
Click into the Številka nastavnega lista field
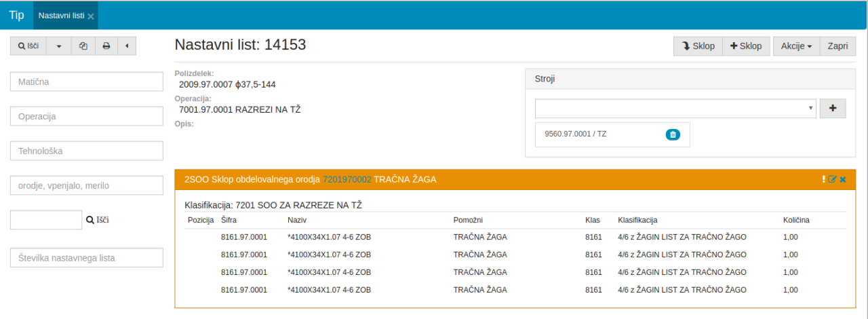click(87, 258)
